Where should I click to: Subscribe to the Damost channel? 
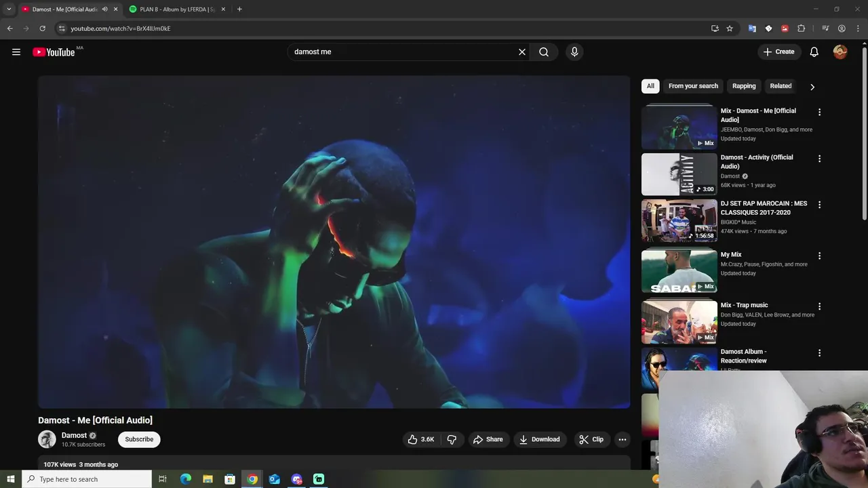[x=139, y=439]
